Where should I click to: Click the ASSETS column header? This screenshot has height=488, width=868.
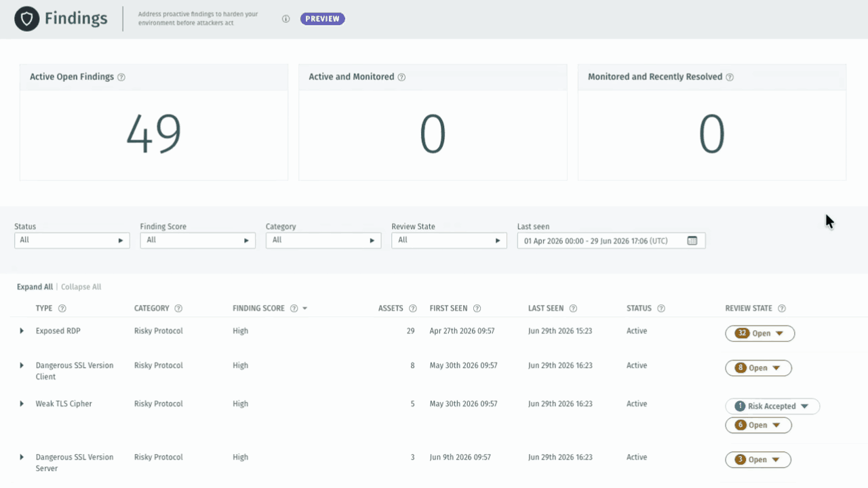(391, 308)
